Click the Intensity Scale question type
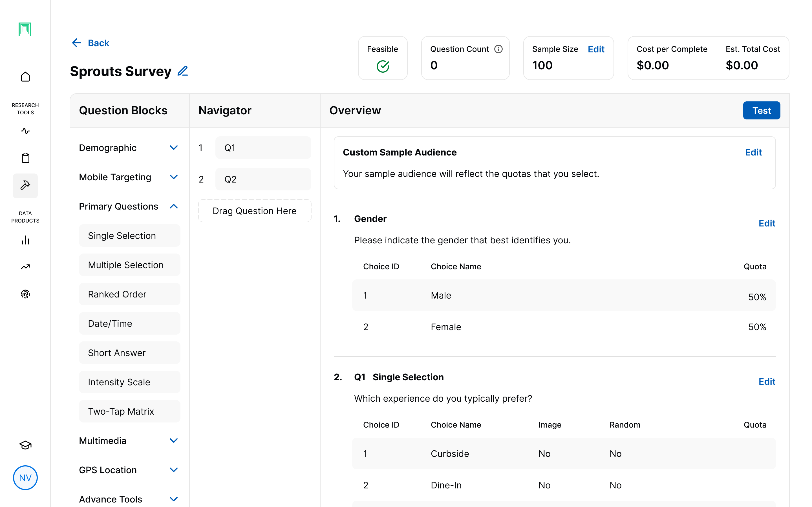This screenshot has height=507, width=812. click(x=129, y=382)
